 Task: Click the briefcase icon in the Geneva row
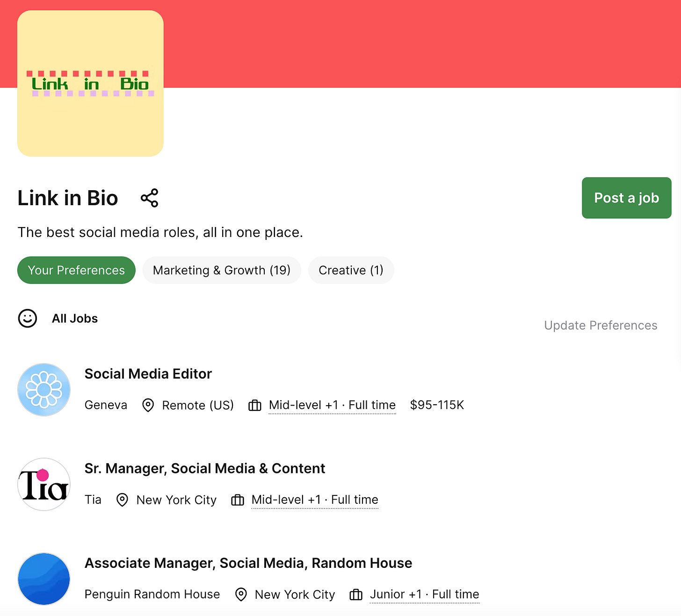[255, 405]
